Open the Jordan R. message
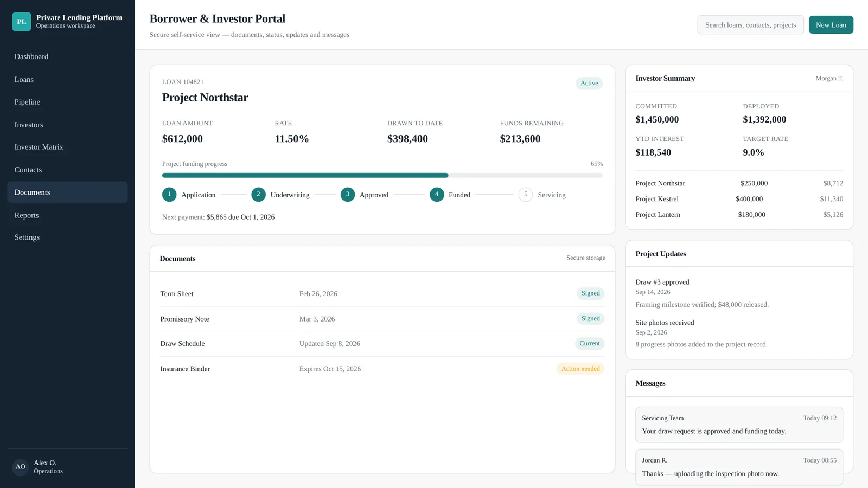This screenshot has height=488, width=868. 739,467
